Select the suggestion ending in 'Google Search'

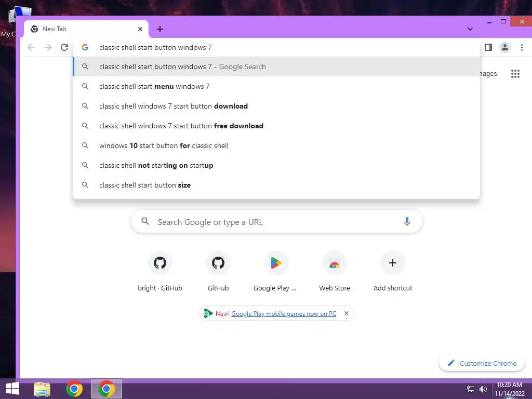click(276, 67)
